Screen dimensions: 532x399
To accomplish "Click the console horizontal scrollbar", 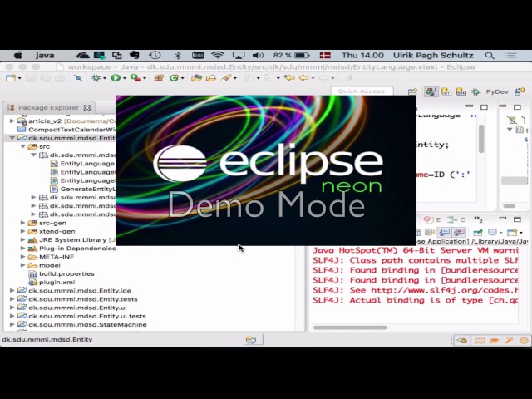I will click(x=351, y=328).
